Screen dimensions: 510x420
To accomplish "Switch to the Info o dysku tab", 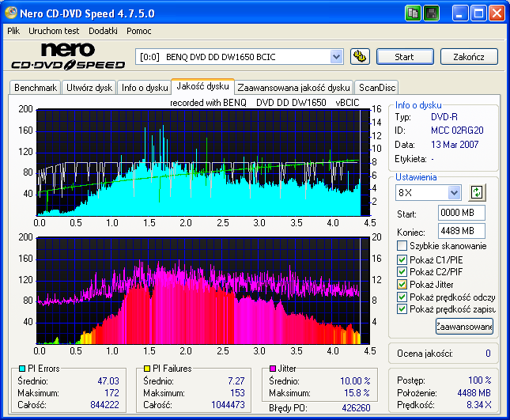I will (145, 88).
